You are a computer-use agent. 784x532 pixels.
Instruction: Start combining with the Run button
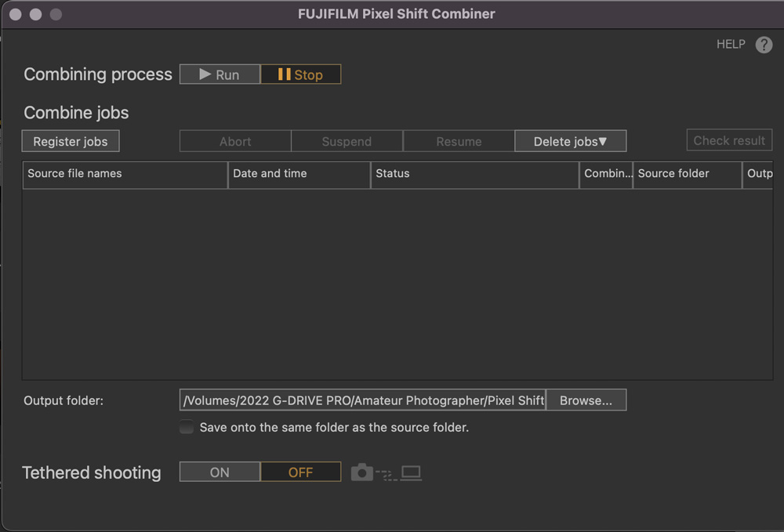[220, 74]
